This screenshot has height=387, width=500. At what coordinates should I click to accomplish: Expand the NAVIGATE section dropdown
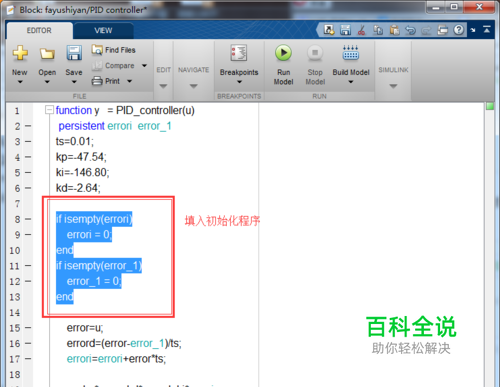click(194, 86)
